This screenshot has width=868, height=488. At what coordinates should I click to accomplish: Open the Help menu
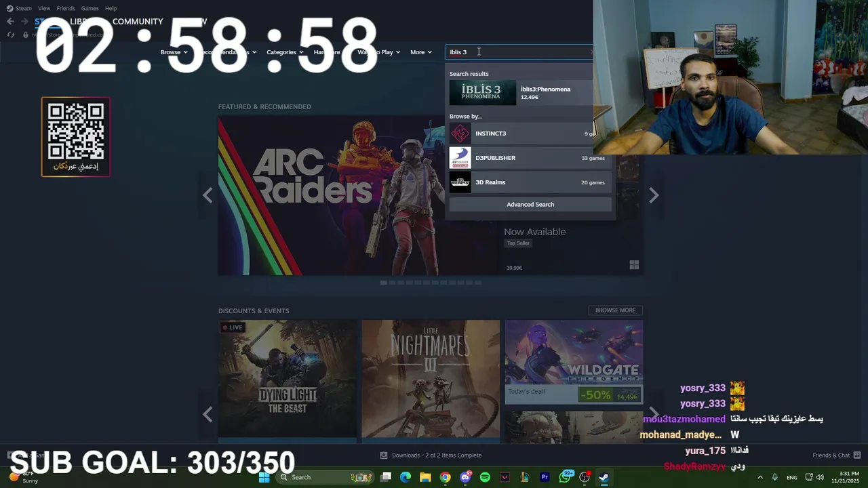[x=111, y=8]
